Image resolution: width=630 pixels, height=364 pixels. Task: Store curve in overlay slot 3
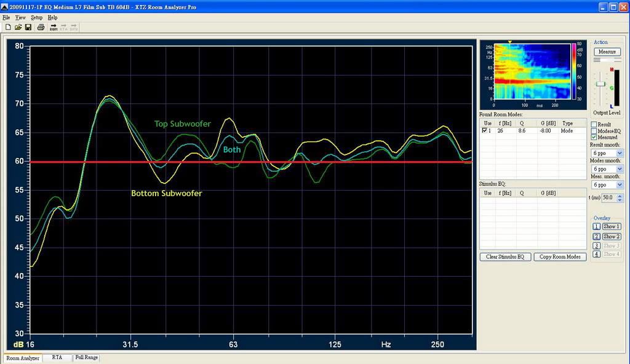click(x=596, y=245)
